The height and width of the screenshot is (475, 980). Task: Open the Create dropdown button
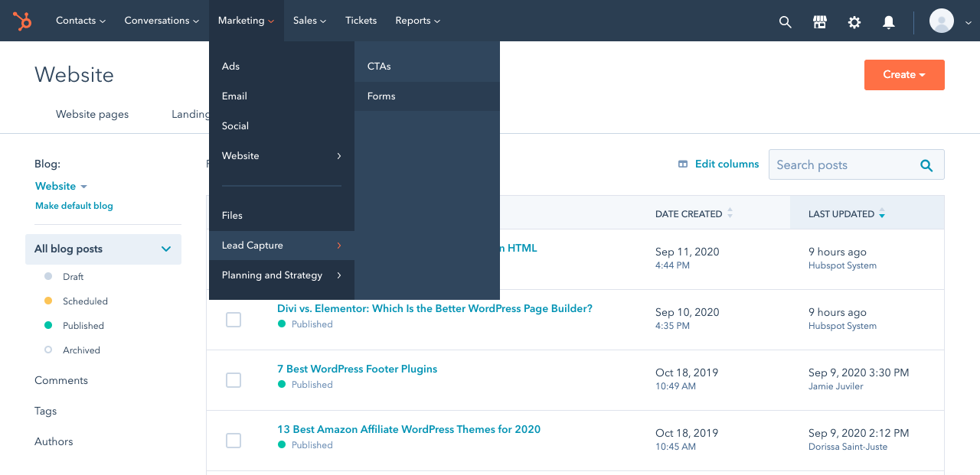pos(904,74)
